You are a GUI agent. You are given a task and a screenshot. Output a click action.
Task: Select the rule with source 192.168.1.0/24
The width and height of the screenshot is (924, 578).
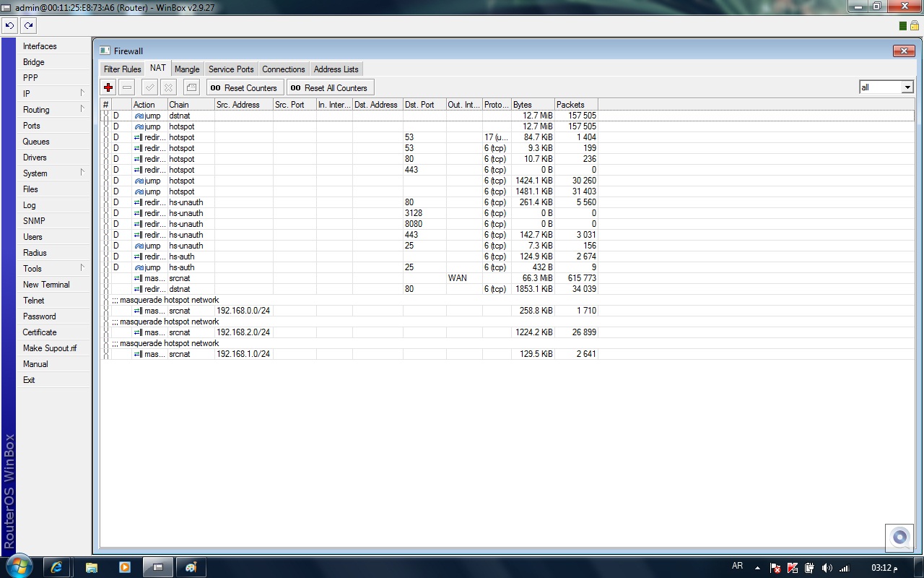pos(350,354)
